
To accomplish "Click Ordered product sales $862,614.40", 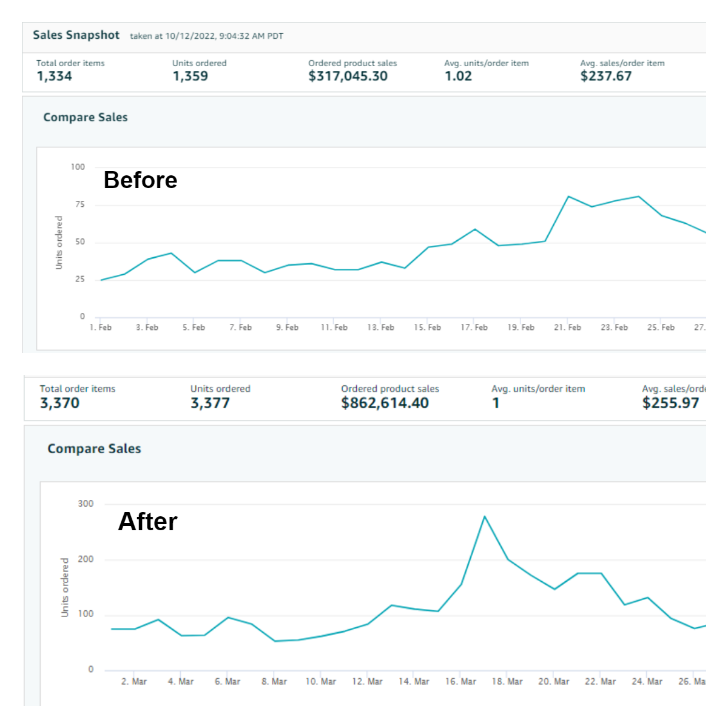I will point(385,403).
